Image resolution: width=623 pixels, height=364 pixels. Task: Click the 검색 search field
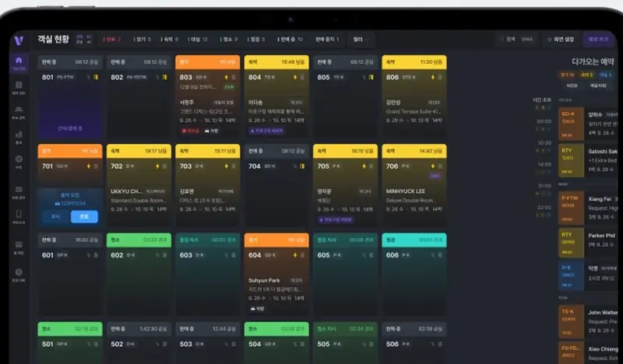pos(517,40)
